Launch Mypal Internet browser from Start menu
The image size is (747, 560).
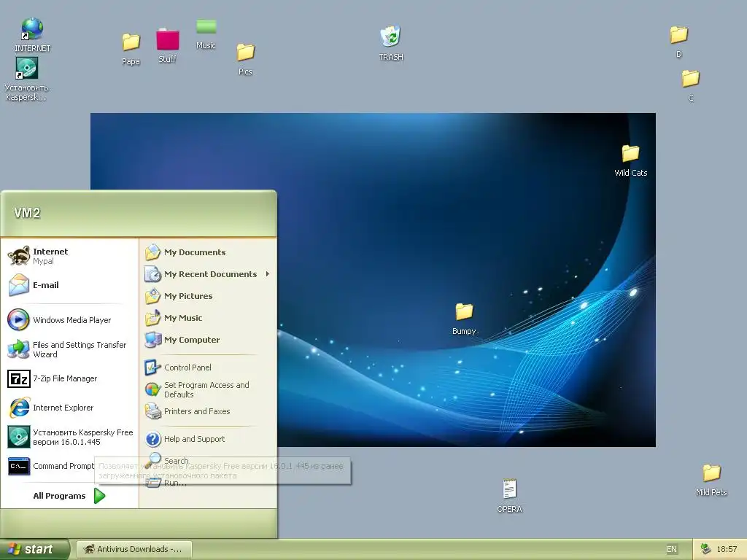pos(69,256)
